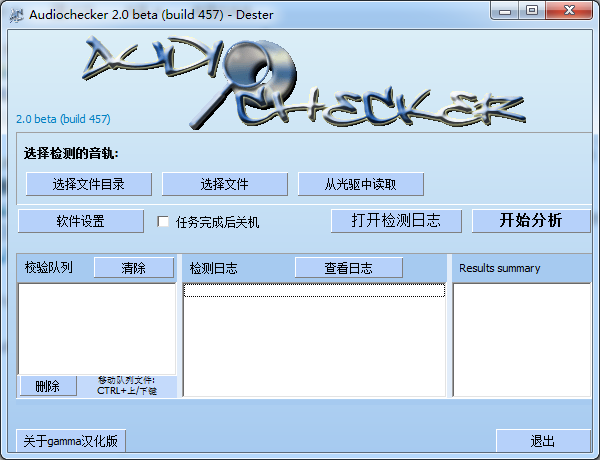Screen dimensions: 600x460
Task: Click the AudioChecker logo banner
Action: (300, 82)
